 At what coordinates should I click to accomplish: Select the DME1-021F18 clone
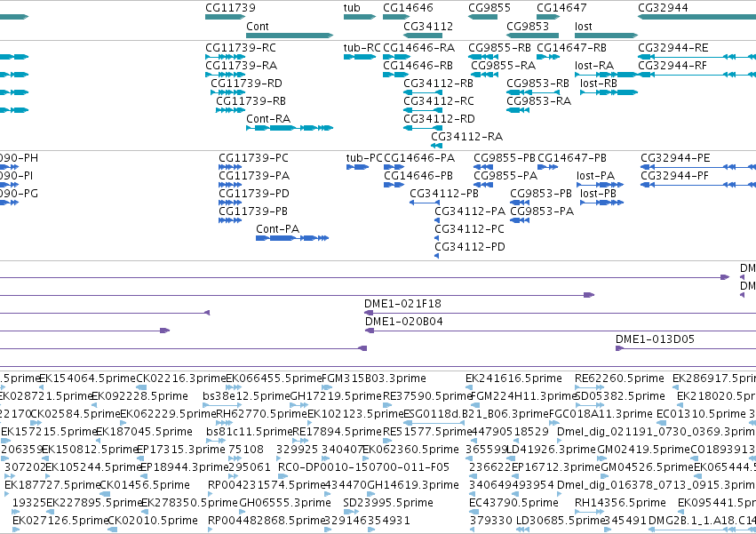click(x=561, y=313)
